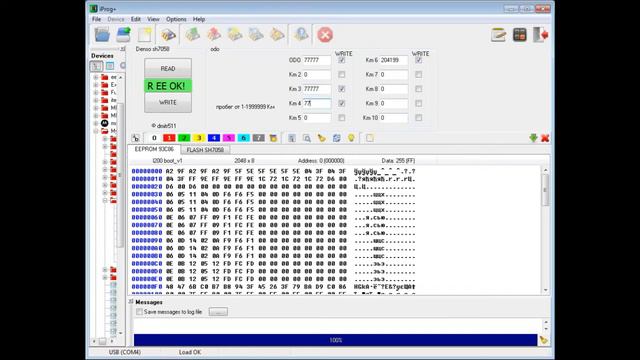
Task: Click hex editor scrollbar down arrow
Action: click(546, 290)
